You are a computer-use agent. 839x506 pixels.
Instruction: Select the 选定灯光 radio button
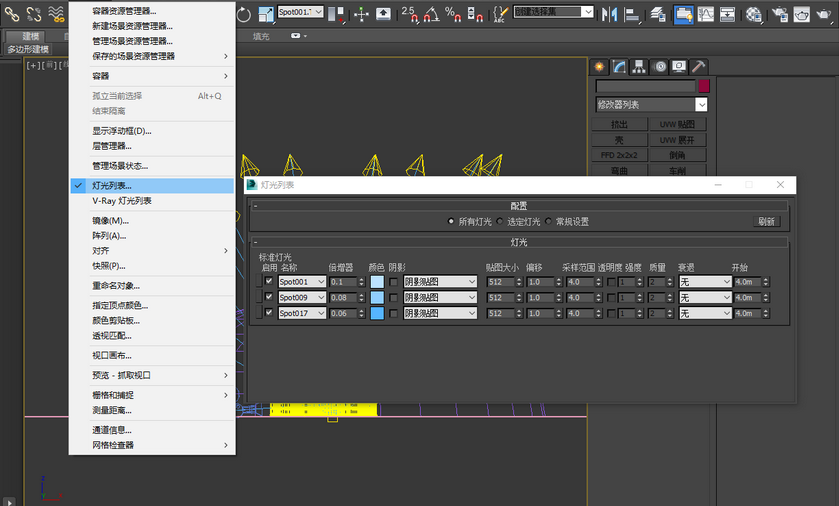500,221
